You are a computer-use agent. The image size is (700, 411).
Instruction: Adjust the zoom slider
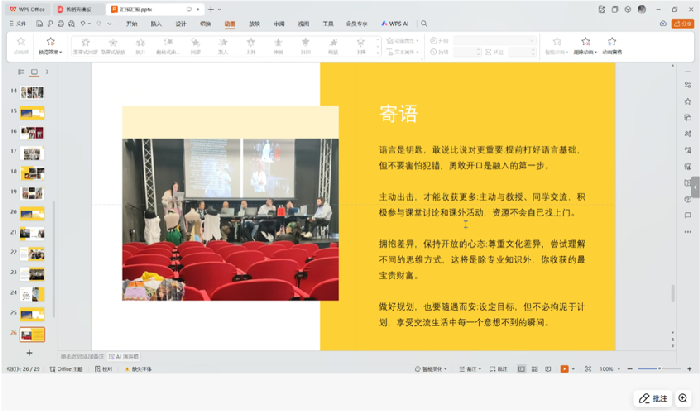(658, 369)
